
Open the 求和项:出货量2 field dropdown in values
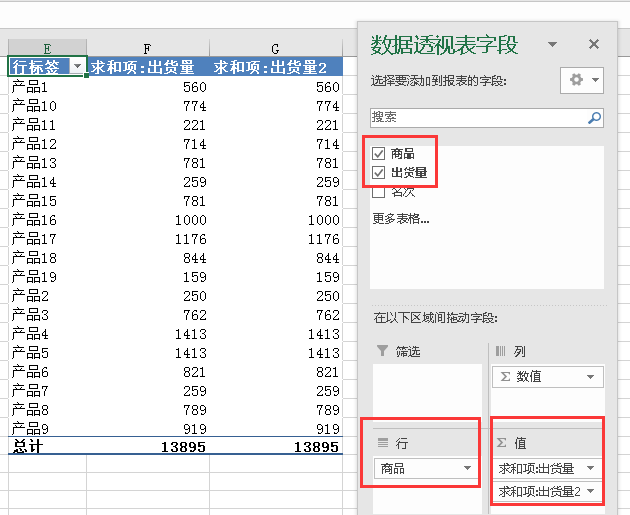point(592,491)
